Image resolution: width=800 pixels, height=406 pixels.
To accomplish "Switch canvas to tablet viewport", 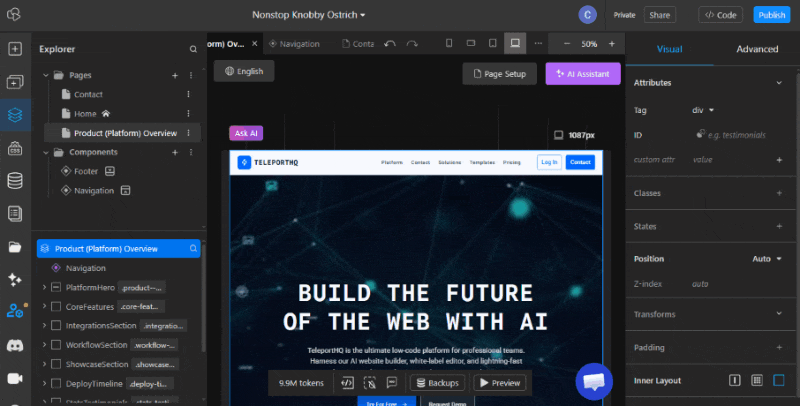I will [492, 43].
